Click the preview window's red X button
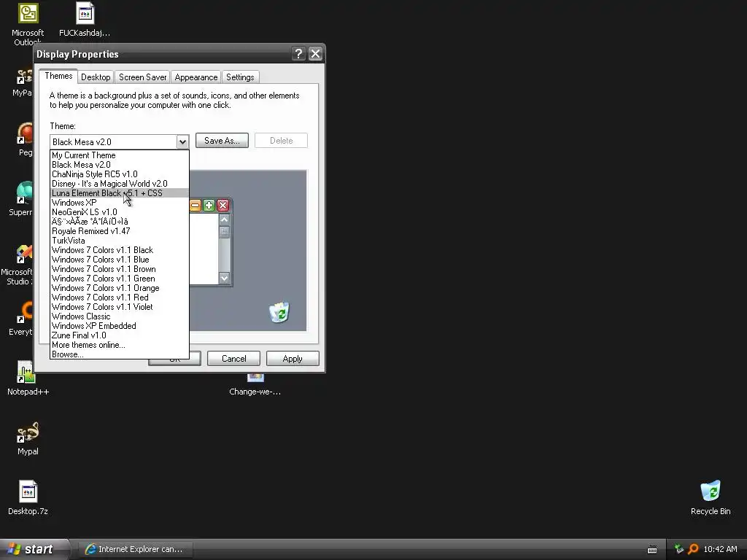Viewport: 747px width, 560px height. click(222, 205)
